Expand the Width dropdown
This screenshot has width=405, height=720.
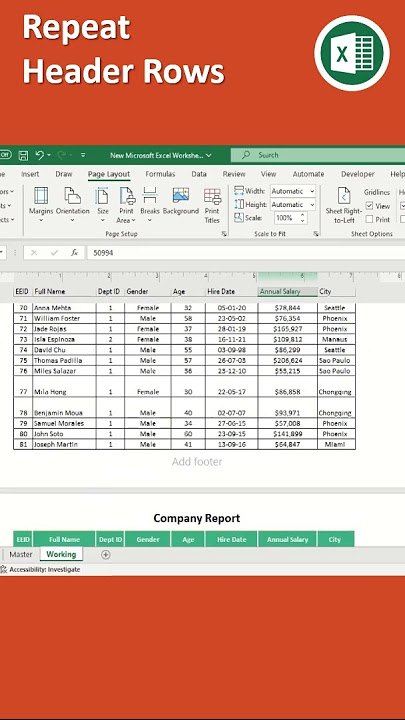[312, 191]
